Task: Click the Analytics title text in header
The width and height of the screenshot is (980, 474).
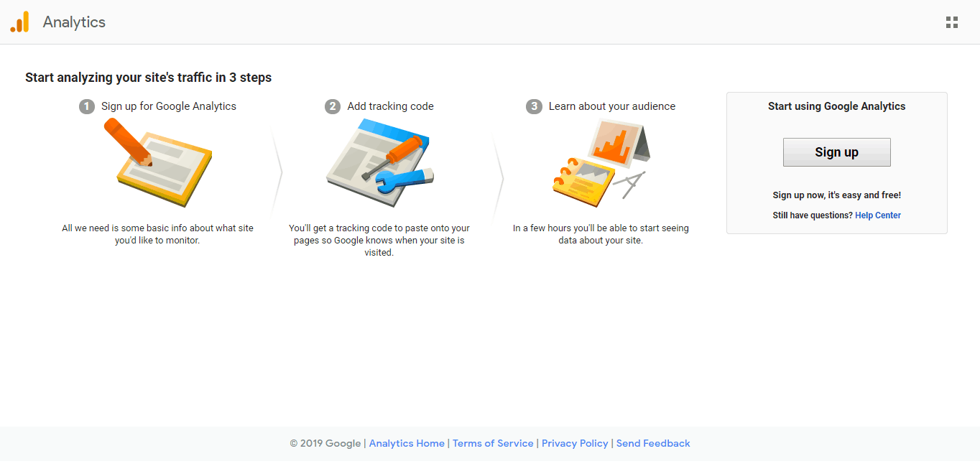Action: click(x=74, y=22)
